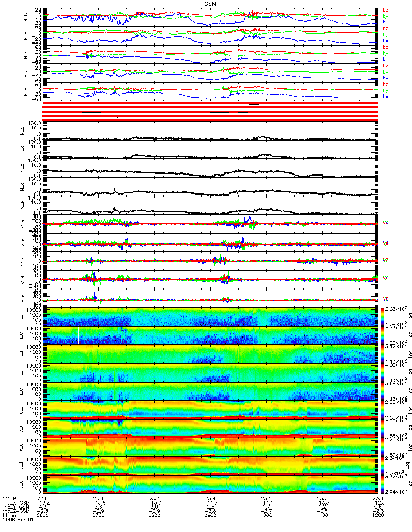Screen dimensions: 412x532
Task: Click the by legend of B_a panel
Action: click(385, 53)
